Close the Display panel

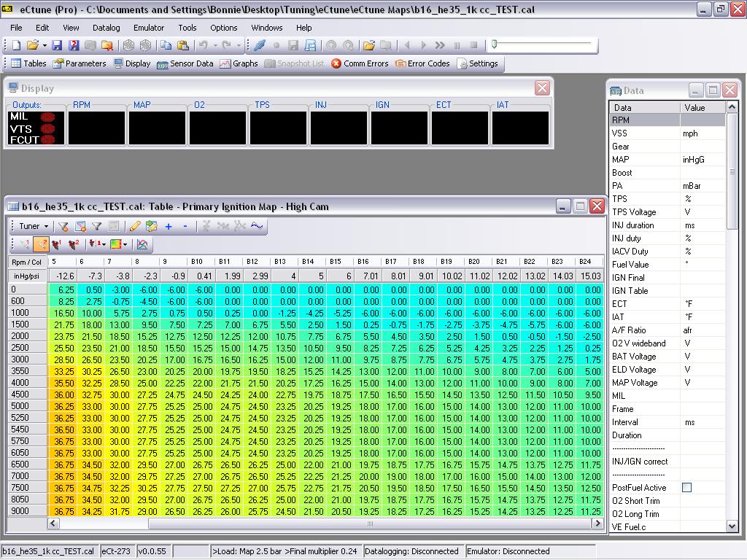pos(542,87)
